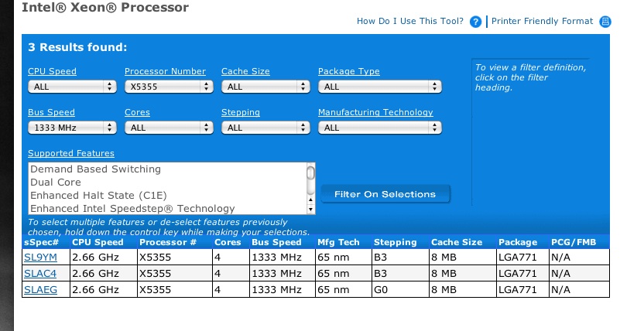Select Dual Core in features list
The image size is (644, 331).
[x=56, y=182]
